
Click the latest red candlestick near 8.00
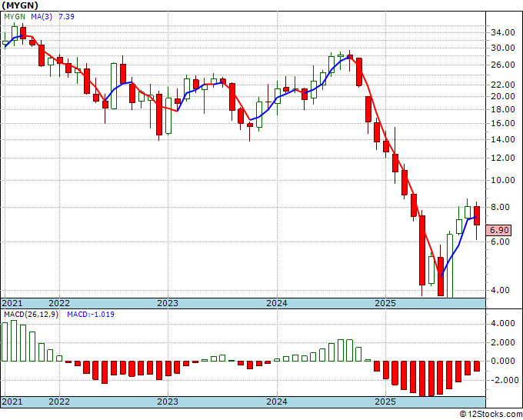tap(477, 216)
